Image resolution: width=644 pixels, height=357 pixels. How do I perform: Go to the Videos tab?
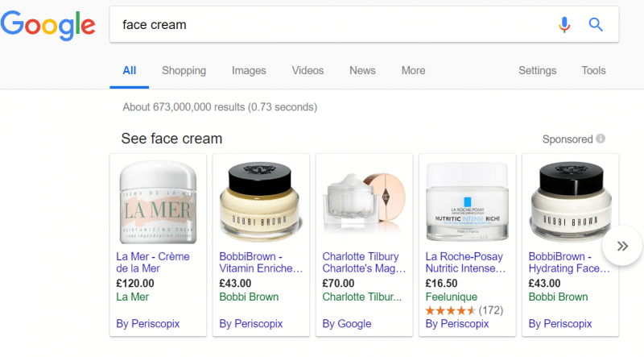pyautogui.click(x=308, y=70)
